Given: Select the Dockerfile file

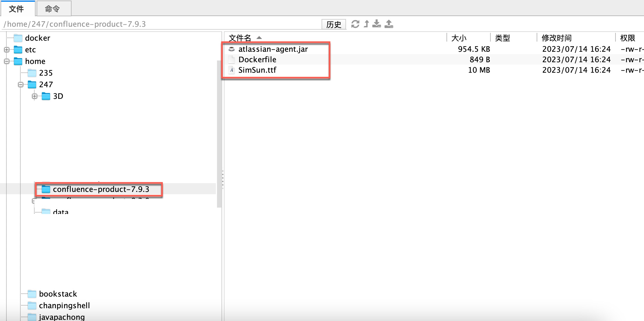Looking at the screenshot, I should pyautogui.click(x=257, y=60).
